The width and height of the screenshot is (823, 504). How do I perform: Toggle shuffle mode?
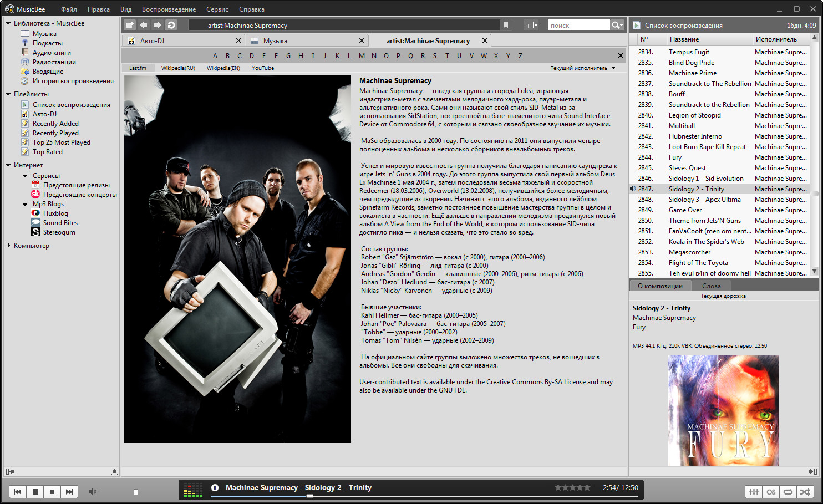(805, 492)
